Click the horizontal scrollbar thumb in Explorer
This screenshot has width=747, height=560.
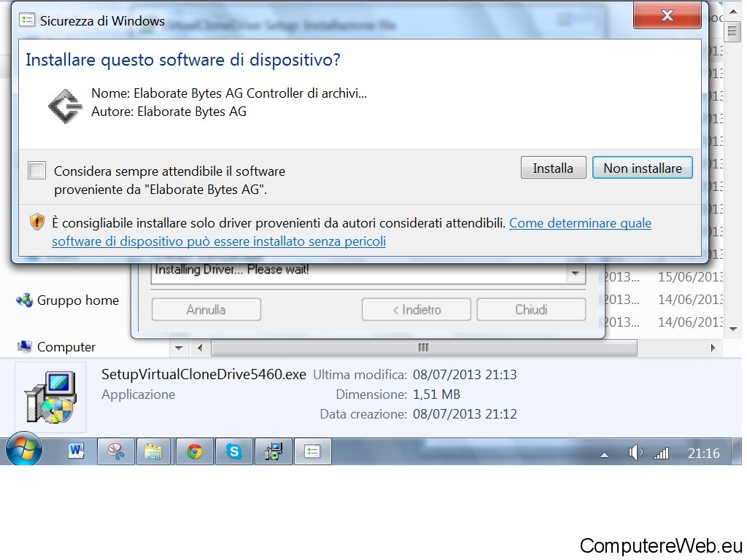coord(424,348)
